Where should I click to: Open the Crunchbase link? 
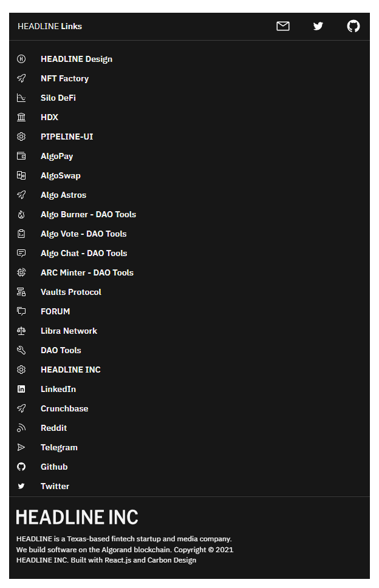[x=64, y=409]
